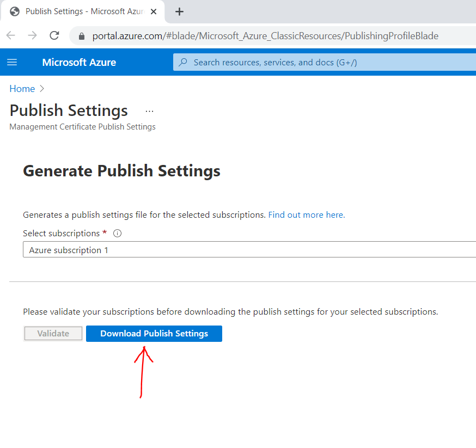Open the Azure portal hamburger menu
Image resolution: width=476 pixels, height=448 pixels.
pyautogui.click(x=12, y=62)
